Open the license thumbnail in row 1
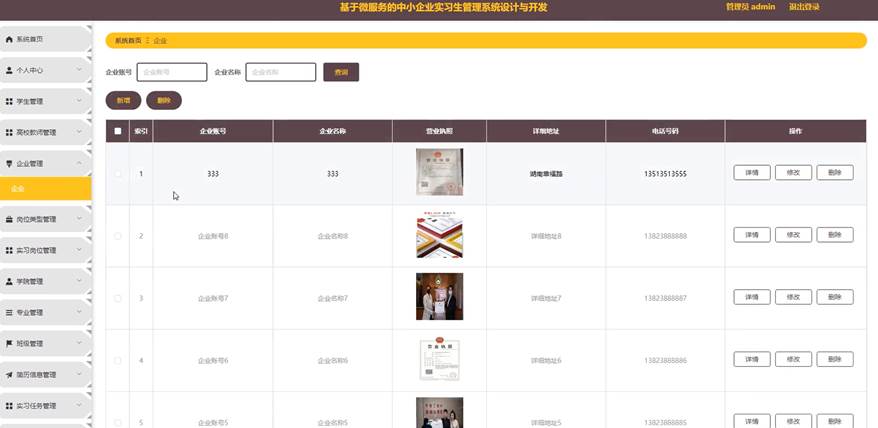 pyautogui.click(x=440, y=172)
